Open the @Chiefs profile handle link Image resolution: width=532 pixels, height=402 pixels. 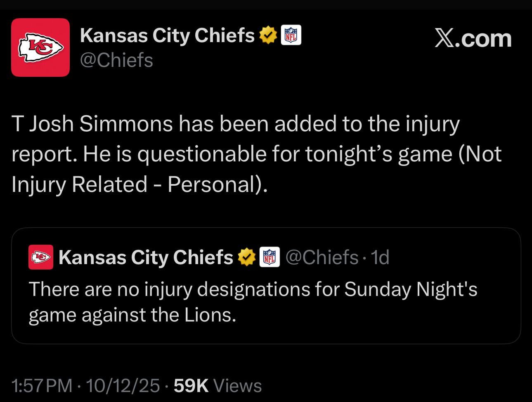click(118, 60)
